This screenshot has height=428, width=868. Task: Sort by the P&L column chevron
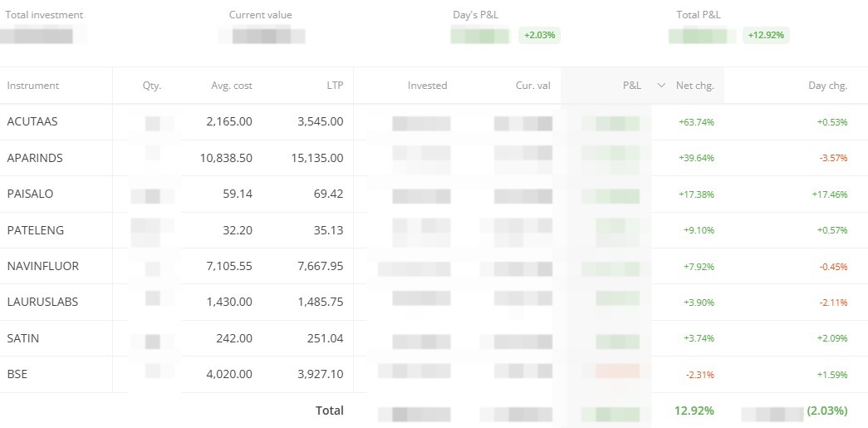coord(660,86)
